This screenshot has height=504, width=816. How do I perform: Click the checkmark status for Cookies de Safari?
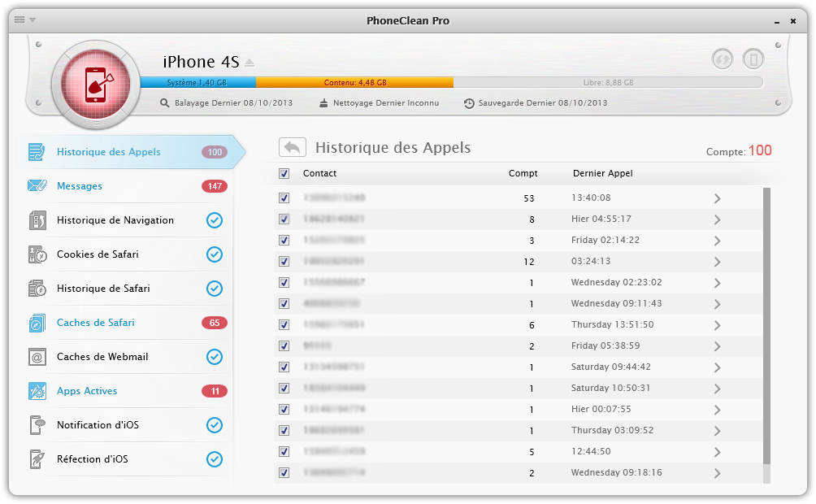click(x=215, y=254)
